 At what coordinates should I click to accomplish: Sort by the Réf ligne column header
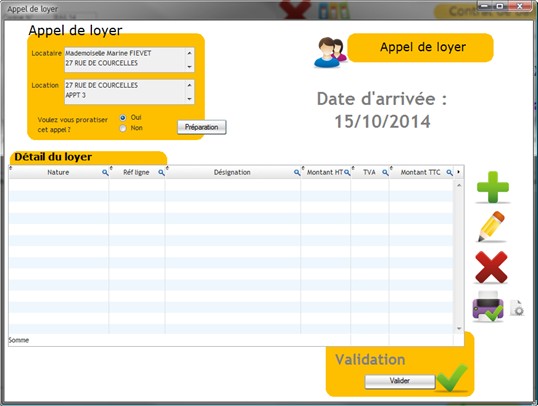tap(136, 172)
